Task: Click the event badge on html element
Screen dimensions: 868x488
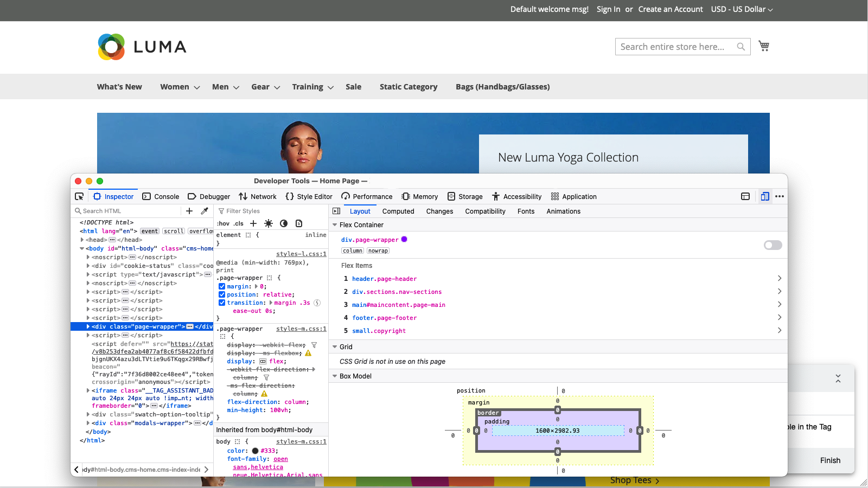Action: (150, 231)
